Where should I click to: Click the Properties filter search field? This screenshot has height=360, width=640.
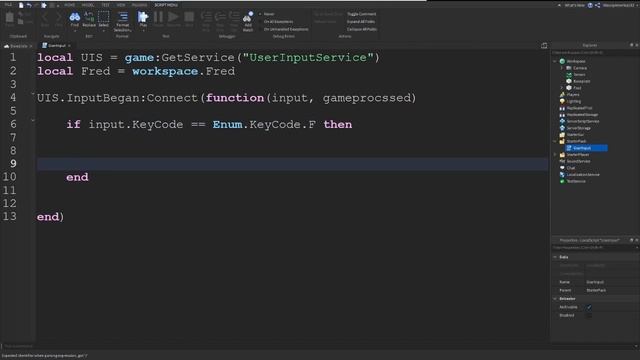pyautogui.click(x=594, y=248)
